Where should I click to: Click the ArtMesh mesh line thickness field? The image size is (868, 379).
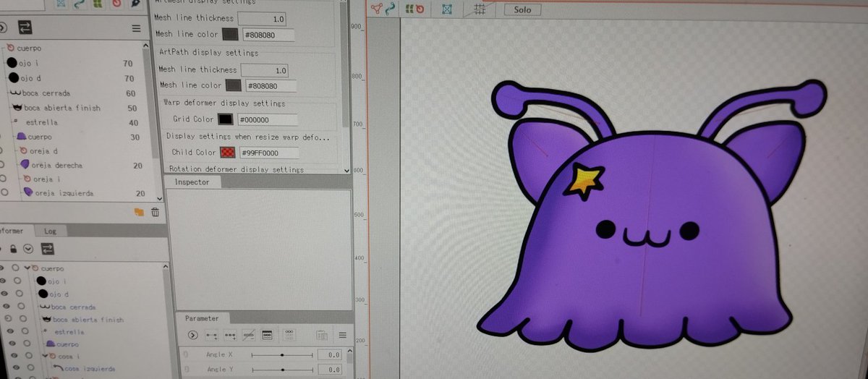(262, 18)
